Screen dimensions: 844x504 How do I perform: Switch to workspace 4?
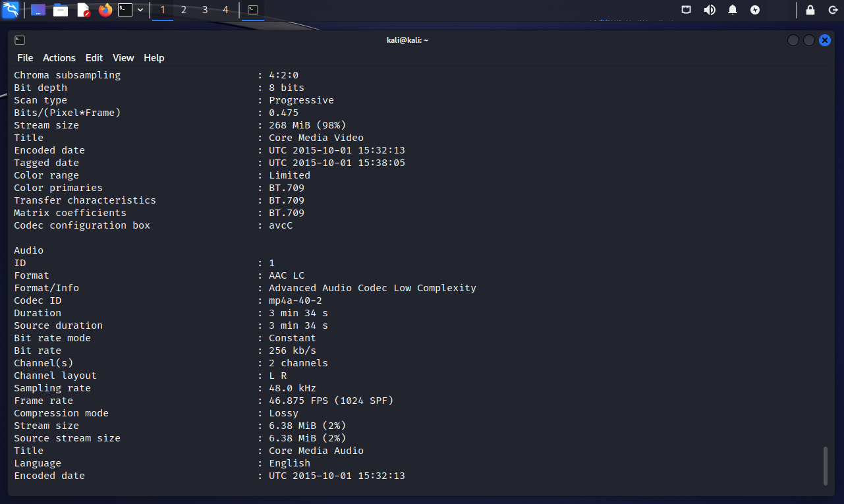(x=226, y=10)
